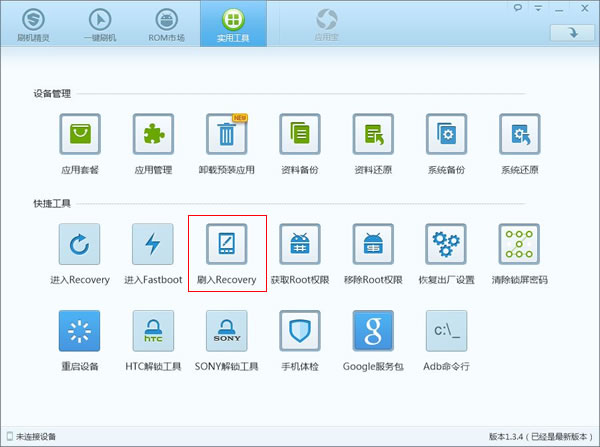Click 系统还原 system restore icon
Viewport: 600px width, 447px height.
tap(520, 134)
